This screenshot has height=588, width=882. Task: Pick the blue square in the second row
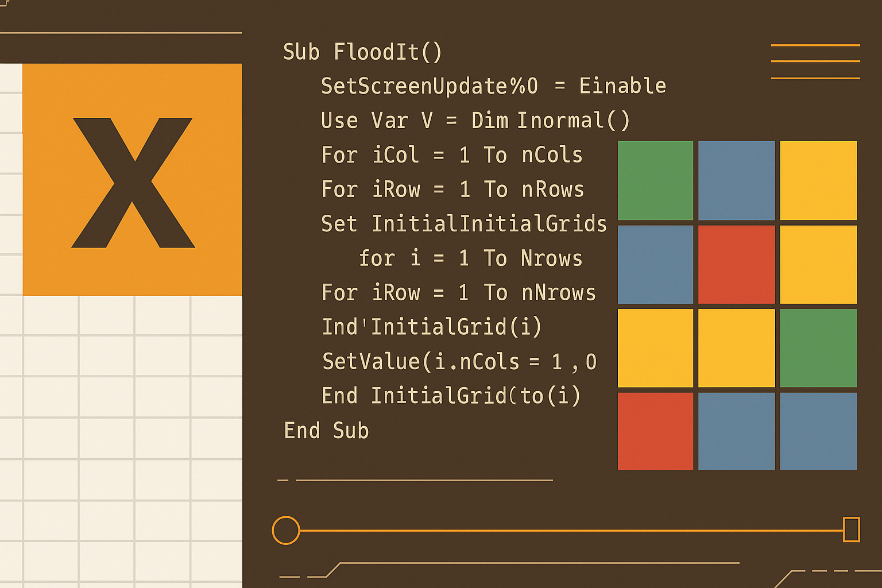655,264
